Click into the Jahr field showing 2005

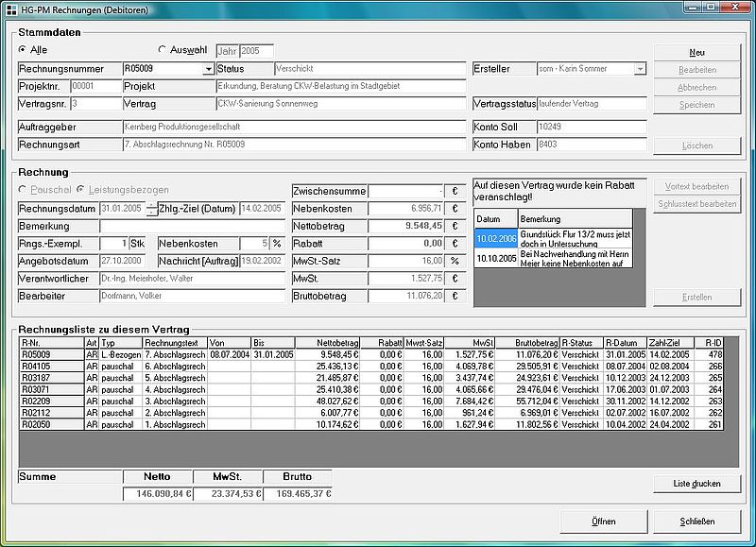tap(256, 50)
